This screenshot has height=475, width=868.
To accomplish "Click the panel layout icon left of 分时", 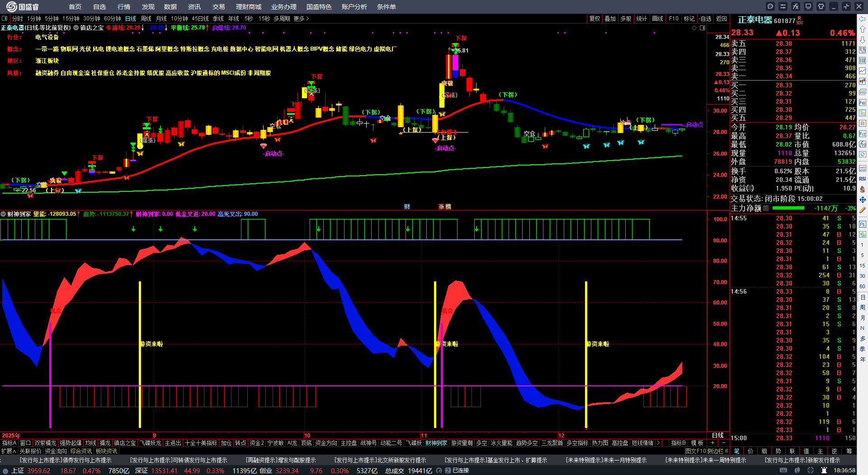I will 5,19.
